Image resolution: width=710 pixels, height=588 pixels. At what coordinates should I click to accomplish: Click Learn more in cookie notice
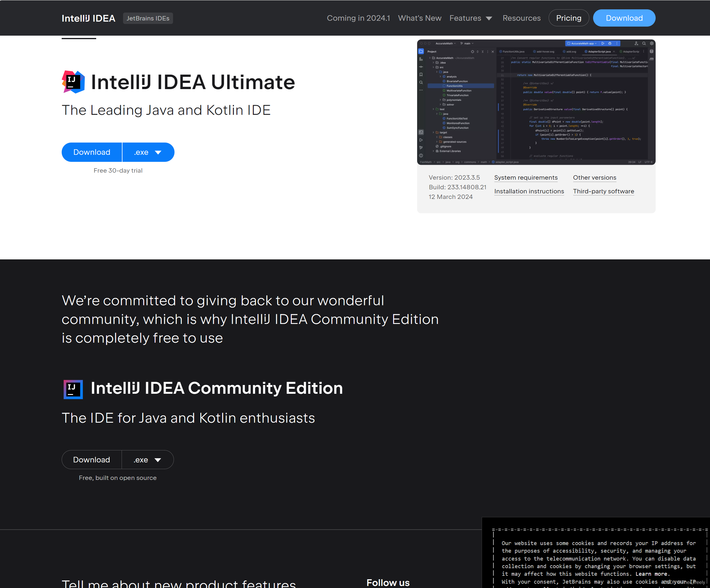click(x=651, y=574)
